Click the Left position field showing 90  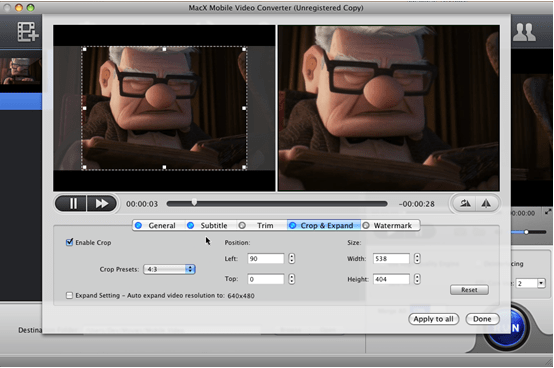[266, 259]
